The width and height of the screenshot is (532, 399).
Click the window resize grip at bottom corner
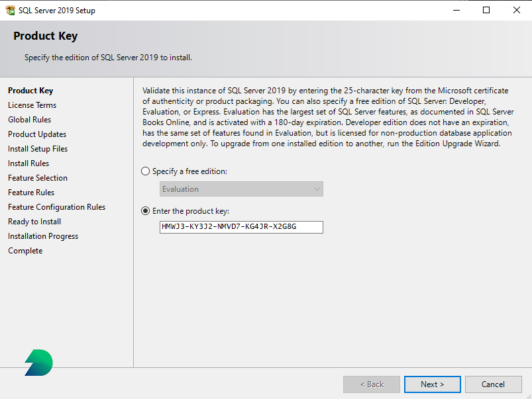click(529, 396)
